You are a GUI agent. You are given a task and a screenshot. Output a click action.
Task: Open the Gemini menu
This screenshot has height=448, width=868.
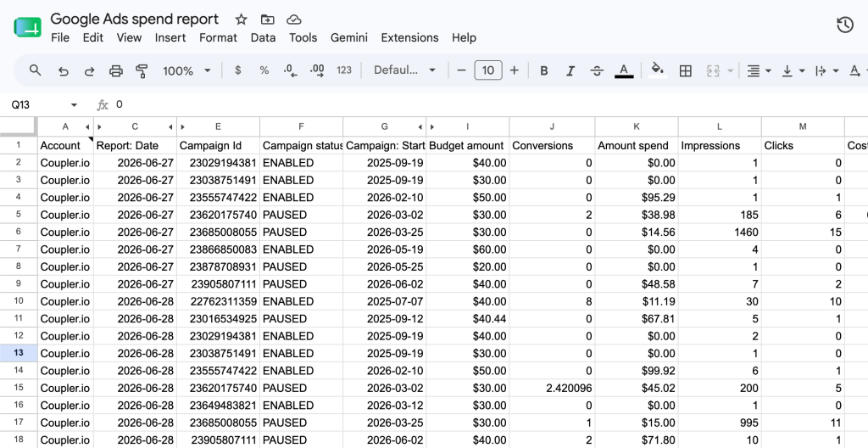[x=348, y=37]
